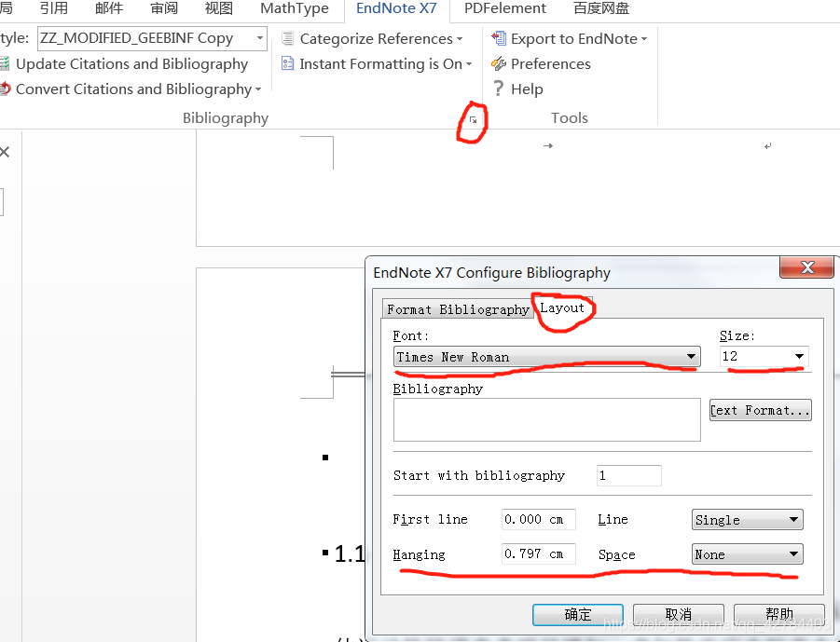
Task: Click the Bibliography title text box
Action: click(x=547, y=420)
